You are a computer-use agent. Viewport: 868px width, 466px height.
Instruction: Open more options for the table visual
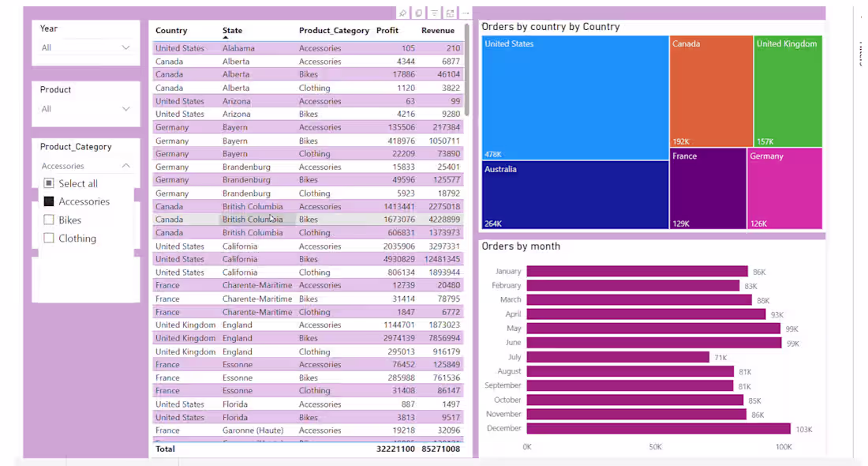[x=464, y=13]
